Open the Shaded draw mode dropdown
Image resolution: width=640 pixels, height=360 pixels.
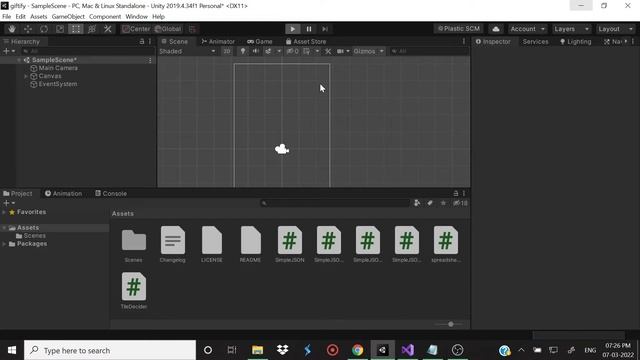187,51
